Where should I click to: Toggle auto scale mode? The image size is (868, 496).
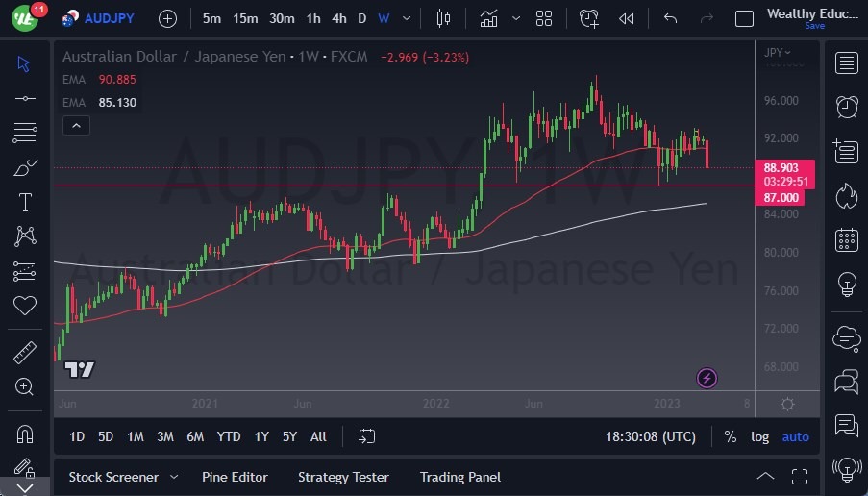[796, 436]
